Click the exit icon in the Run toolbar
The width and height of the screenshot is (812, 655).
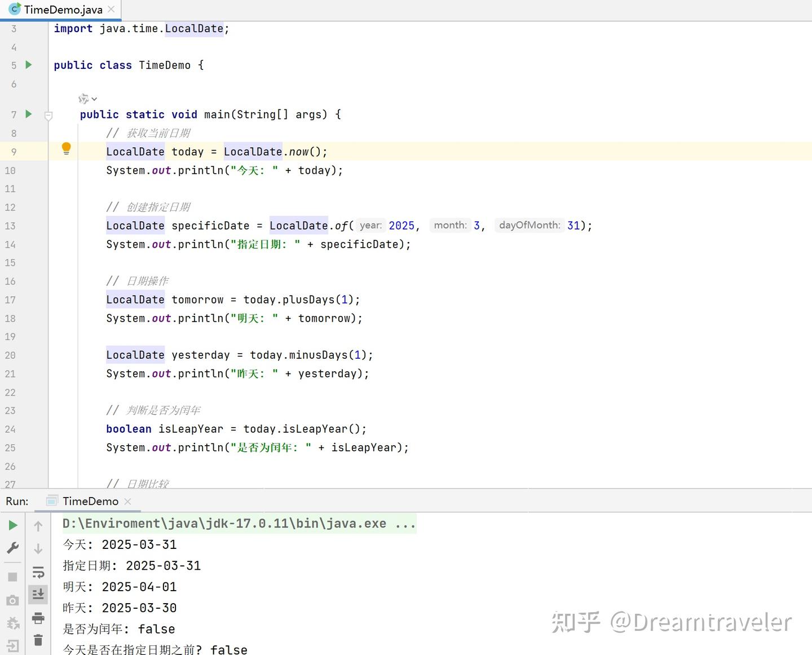(x=12, y=645)
